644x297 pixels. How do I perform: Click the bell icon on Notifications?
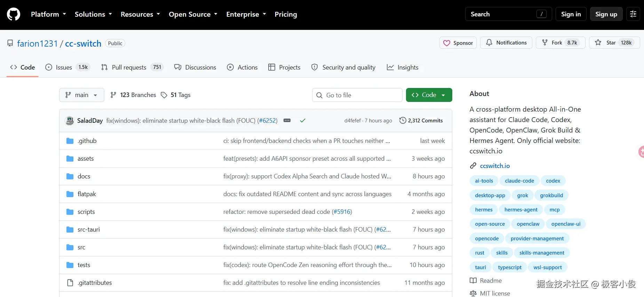(x=489, y=42)
